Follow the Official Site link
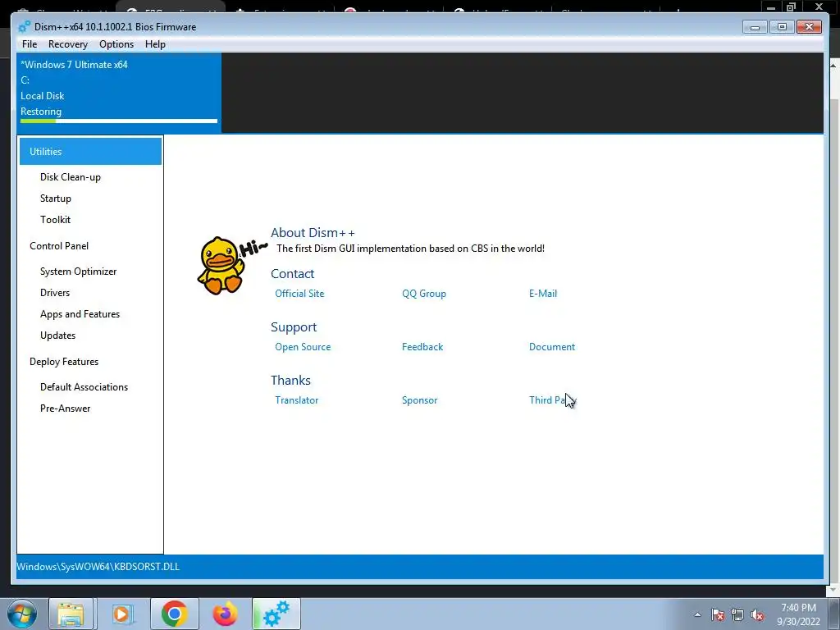This screenshot has width=840, height=630. coord(299,294)
